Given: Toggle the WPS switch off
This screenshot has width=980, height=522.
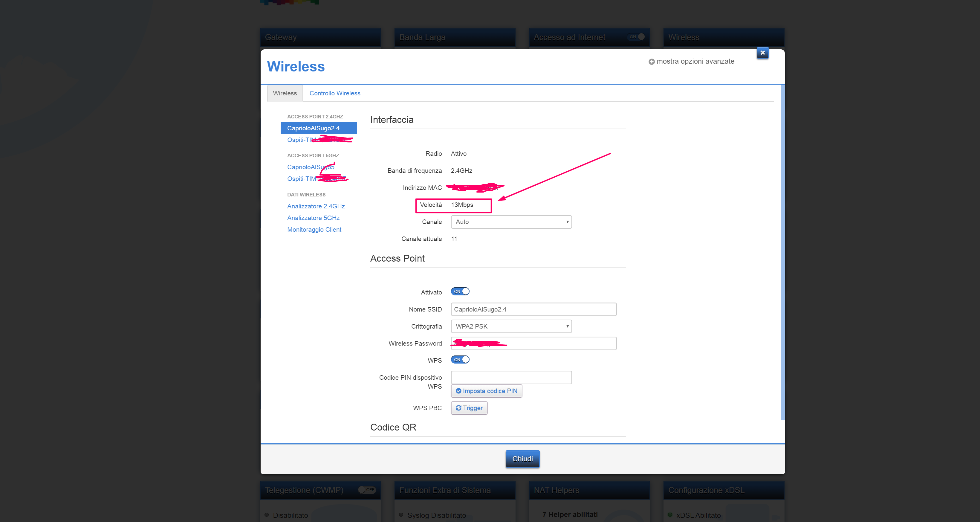Looking at the screenshot, I should click(460, 360).
